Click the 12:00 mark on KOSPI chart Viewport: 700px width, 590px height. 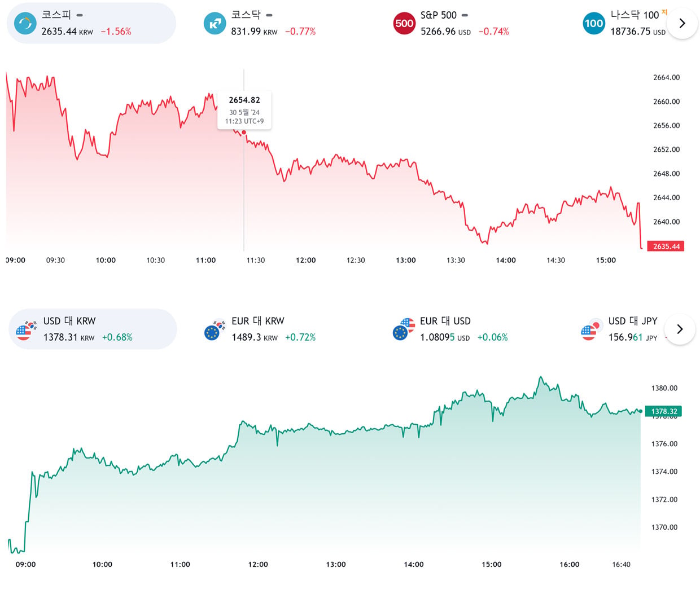click(x=306, y=260)
